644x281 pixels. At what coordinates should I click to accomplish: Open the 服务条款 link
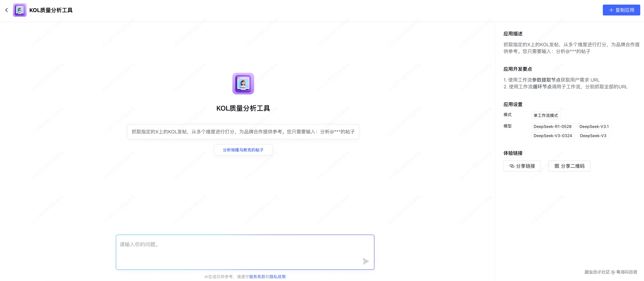pyautogui.click(x=257, y=277)
